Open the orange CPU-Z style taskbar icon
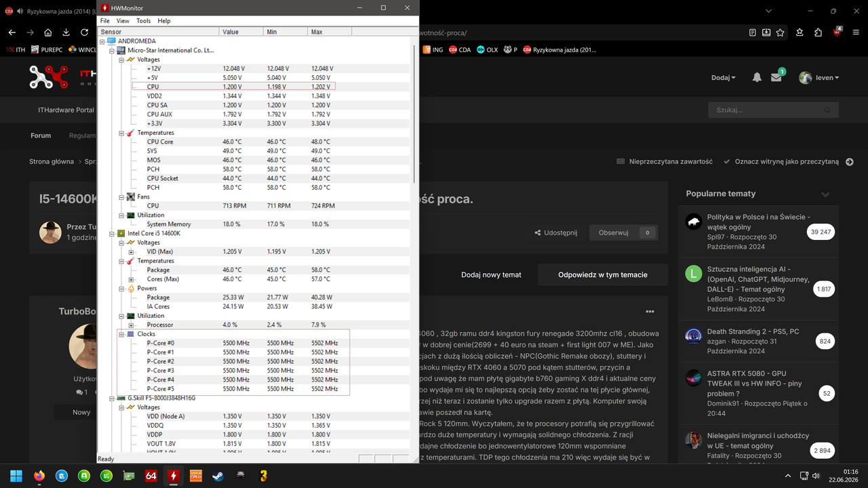 pos(195,476)
